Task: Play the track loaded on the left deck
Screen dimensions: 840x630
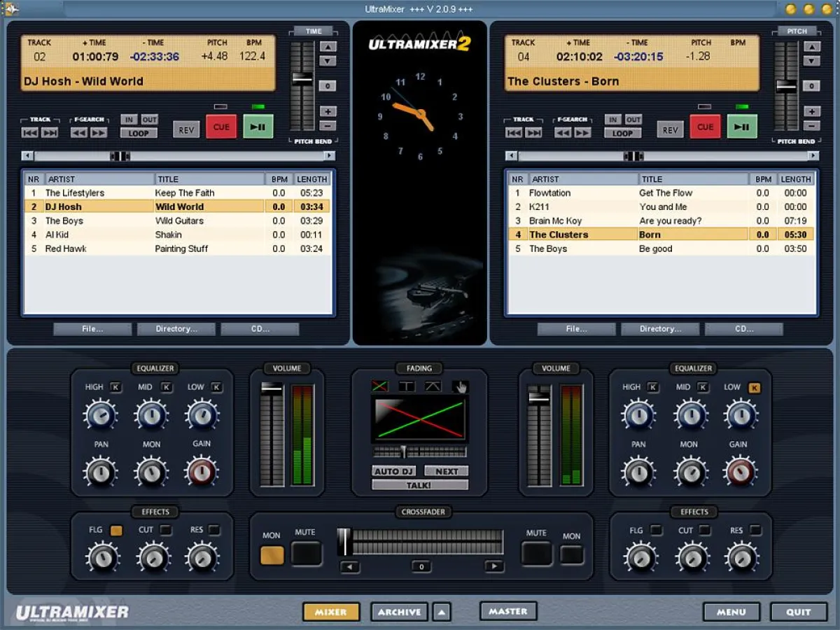Action: (x=258, y=126)
